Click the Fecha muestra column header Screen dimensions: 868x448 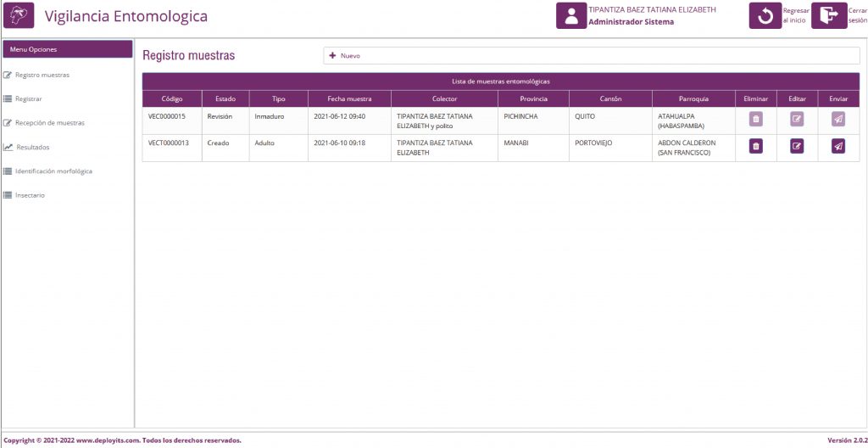349,98
